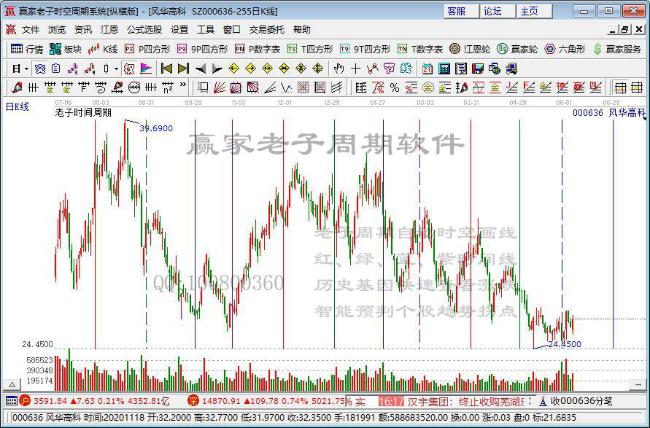
Task: Open the 帮助 menu
Action: (301, 30)
